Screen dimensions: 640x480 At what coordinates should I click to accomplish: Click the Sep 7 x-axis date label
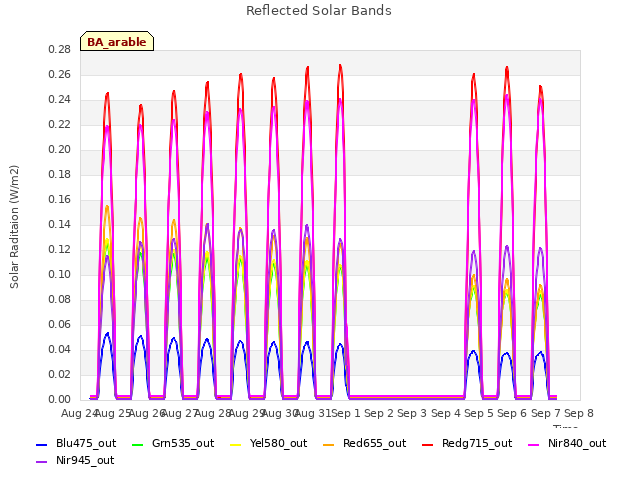point(546,413)
